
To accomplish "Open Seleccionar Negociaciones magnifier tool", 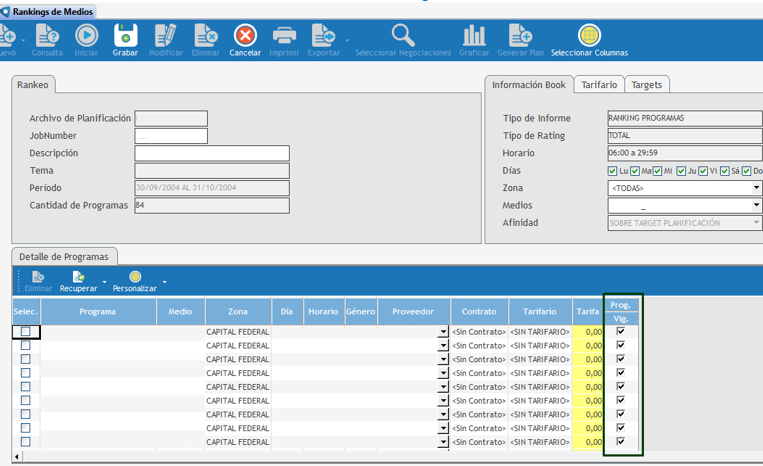I will 403,37.
